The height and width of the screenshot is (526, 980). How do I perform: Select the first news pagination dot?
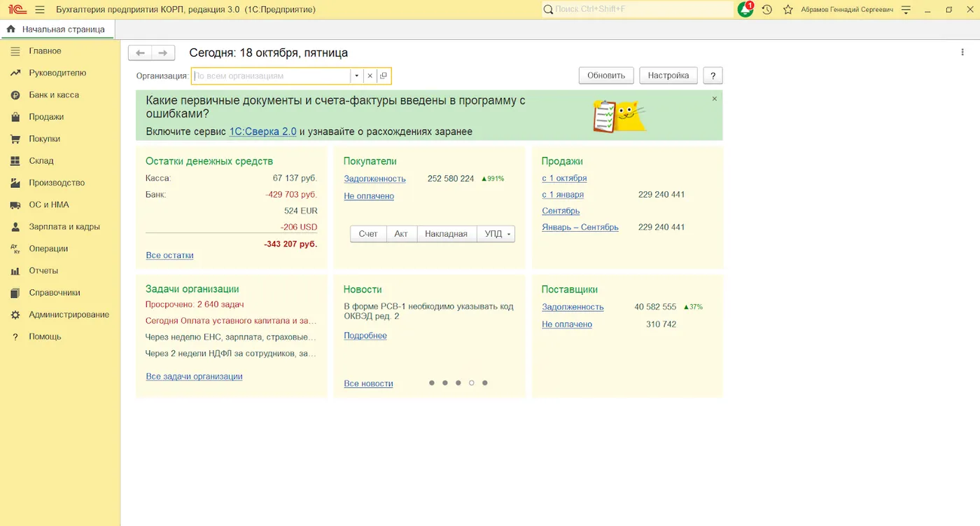tap(432, 383)
